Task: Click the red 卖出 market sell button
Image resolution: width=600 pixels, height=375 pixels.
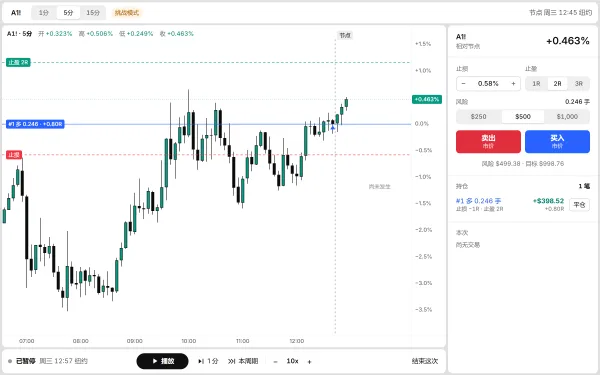Action: pyautogui.click(x=488, y=142)
